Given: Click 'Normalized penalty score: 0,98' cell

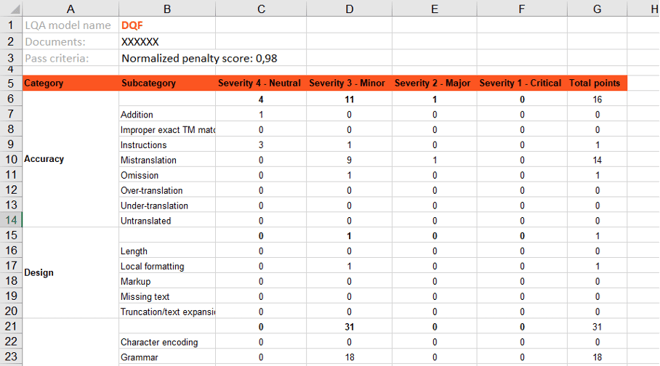Looking at the screenshot, I should [199, 58].
